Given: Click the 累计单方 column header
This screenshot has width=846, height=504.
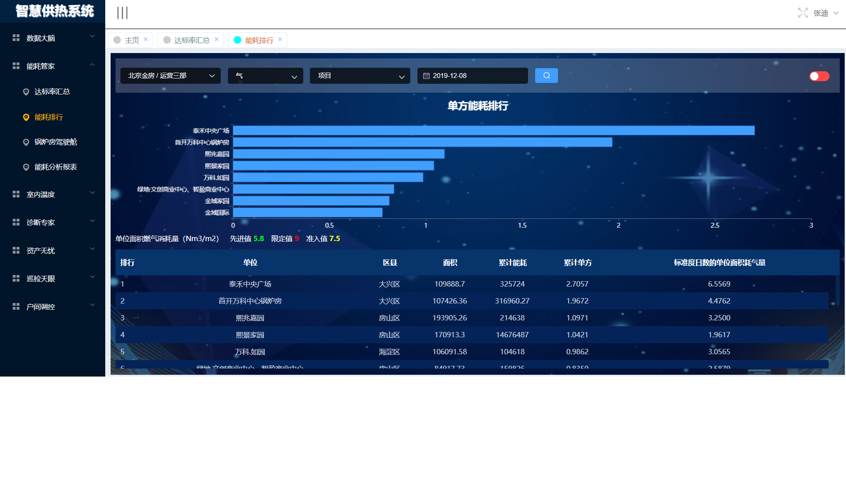Looking at the screenshot, I should coord(578,262).
